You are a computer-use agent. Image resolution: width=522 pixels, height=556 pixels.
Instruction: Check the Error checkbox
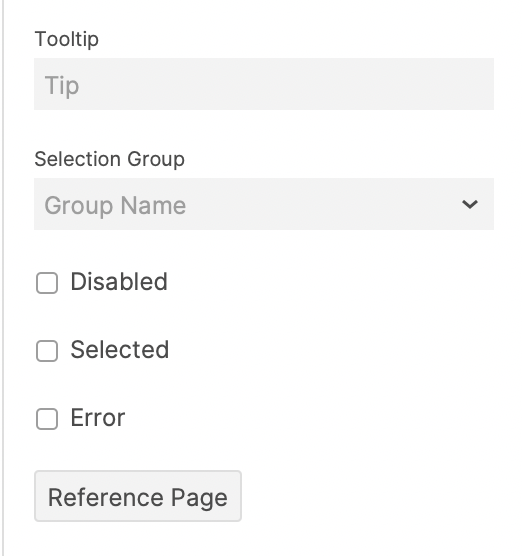point(47,419)
